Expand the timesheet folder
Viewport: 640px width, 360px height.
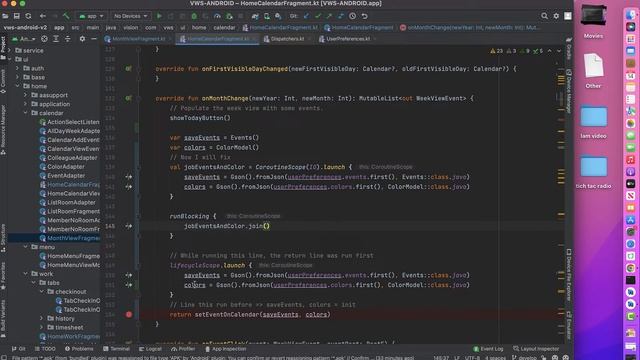pos(42,327)
